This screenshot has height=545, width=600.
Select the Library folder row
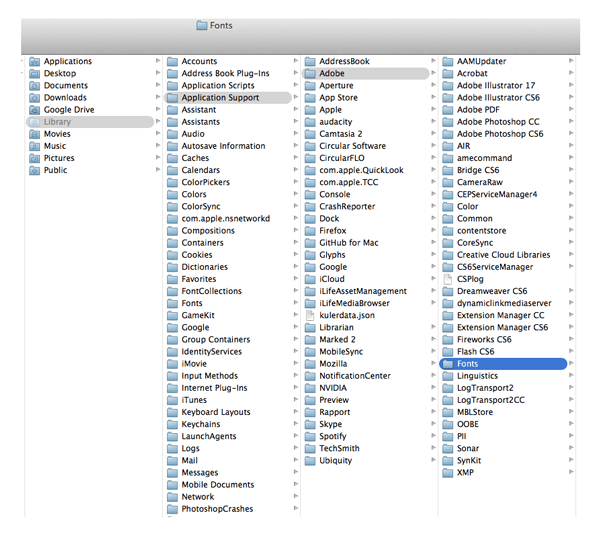(x=90, y=122)
